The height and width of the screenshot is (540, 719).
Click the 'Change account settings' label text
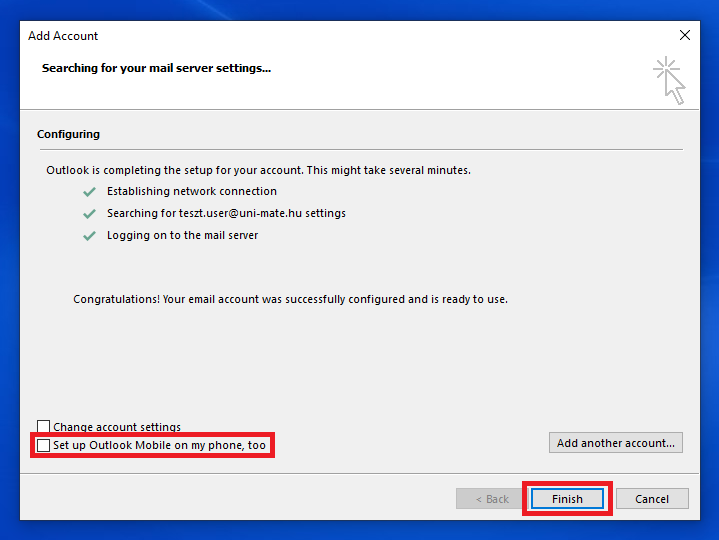click(117, 427)
